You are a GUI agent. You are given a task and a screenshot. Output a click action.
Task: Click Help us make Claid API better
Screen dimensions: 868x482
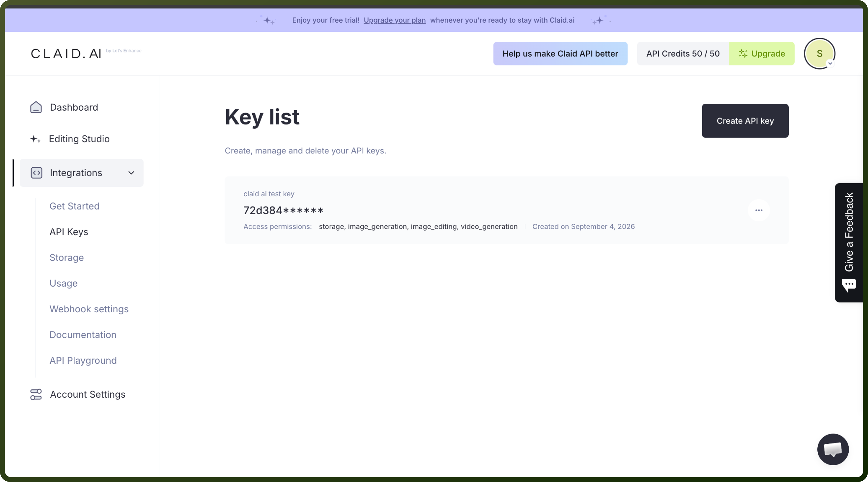coord(560,54)
